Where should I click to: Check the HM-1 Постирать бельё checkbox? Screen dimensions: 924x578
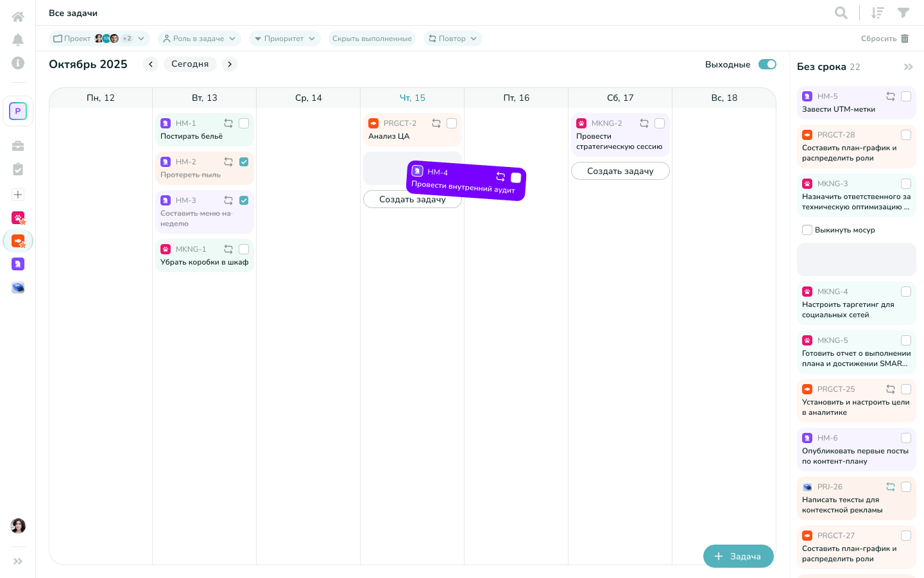point(244,123)
